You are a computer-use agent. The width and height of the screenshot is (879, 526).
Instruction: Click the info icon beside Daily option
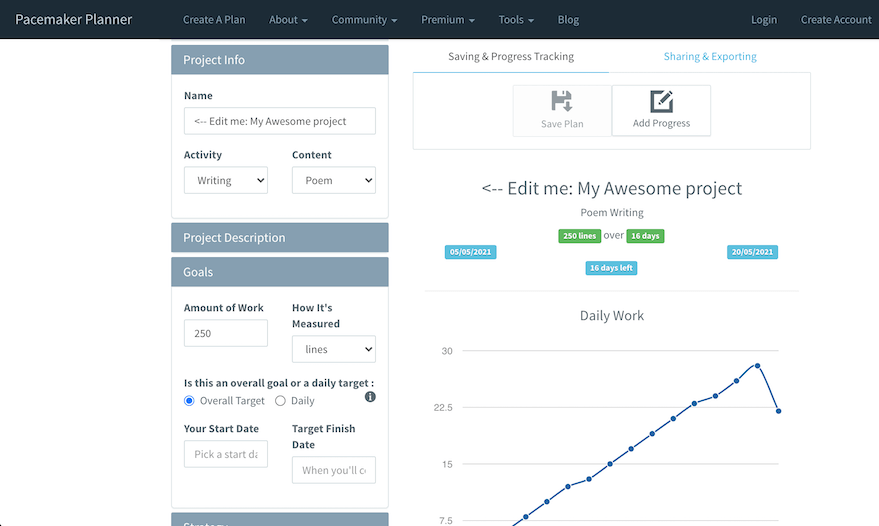(x=370, y=397)
